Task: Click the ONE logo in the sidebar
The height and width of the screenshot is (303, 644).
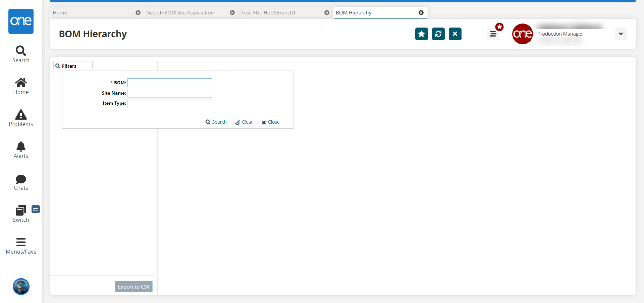Action: pos(21,21)
